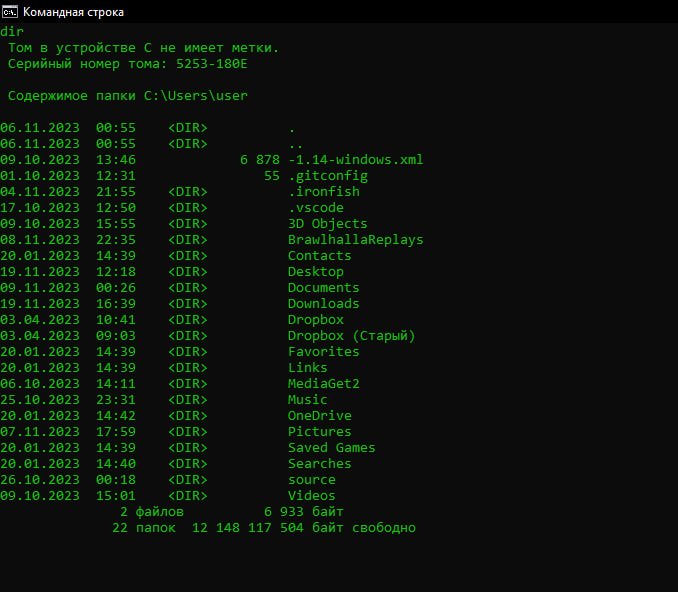
Task: Click the time 21:55 on .ironfish row
Action: [115, 192]
